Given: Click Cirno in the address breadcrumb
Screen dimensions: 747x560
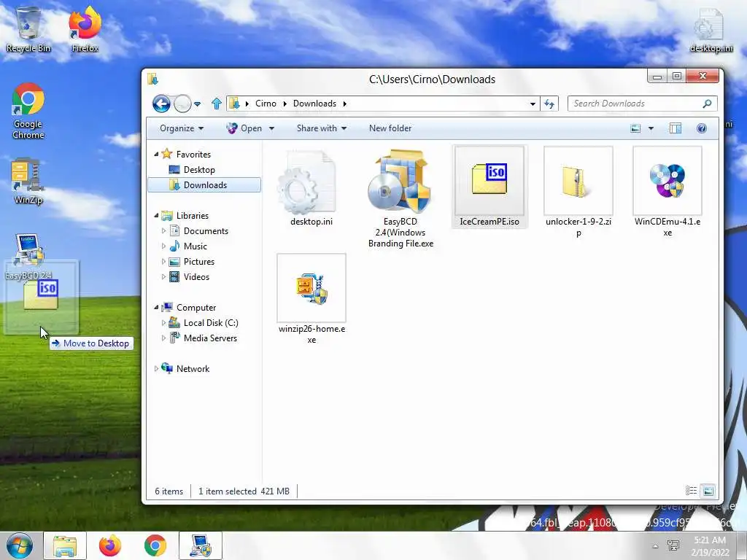Looking at the screenshot, I should (x=266, y=104).
